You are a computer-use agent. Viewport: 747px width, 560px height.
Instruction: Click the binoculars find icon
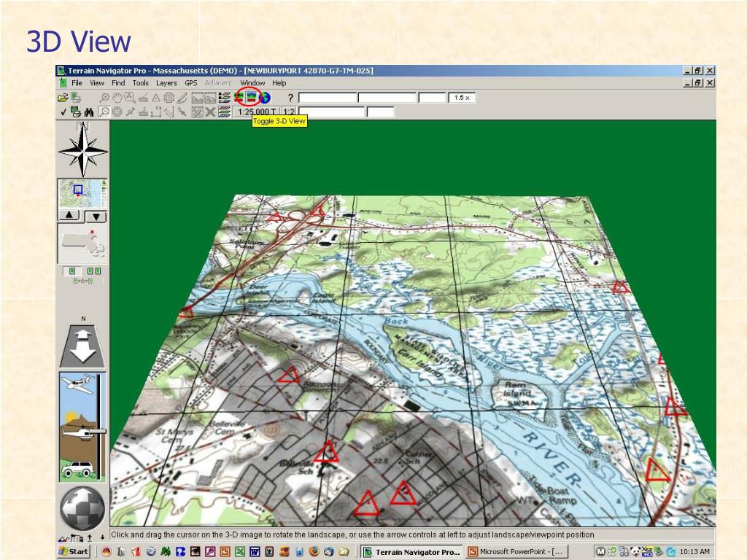pos(88,112)
